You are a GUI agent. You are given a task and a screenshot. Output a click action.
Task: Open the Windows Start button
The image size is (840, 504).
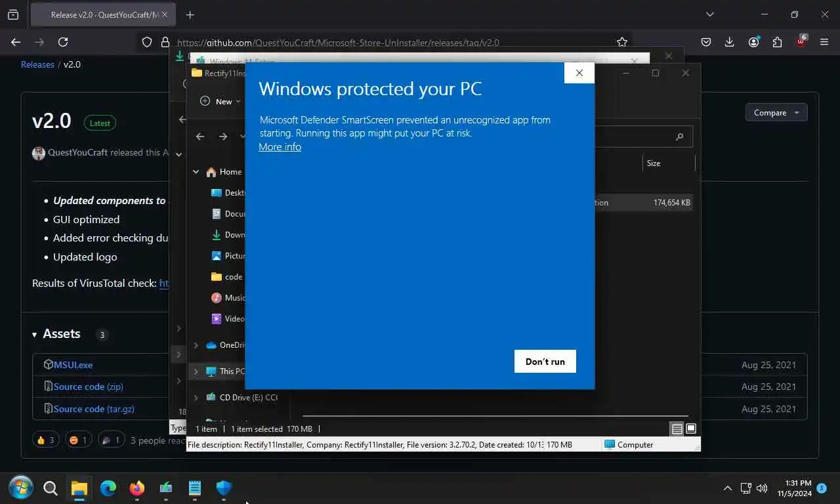coord(20,488)
